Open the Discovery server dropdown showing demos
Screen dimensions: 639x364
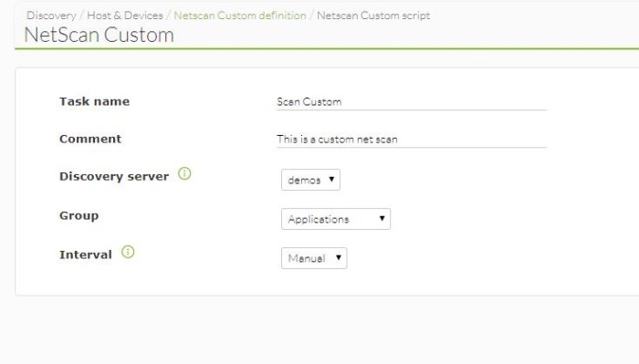tap(310, 180)
